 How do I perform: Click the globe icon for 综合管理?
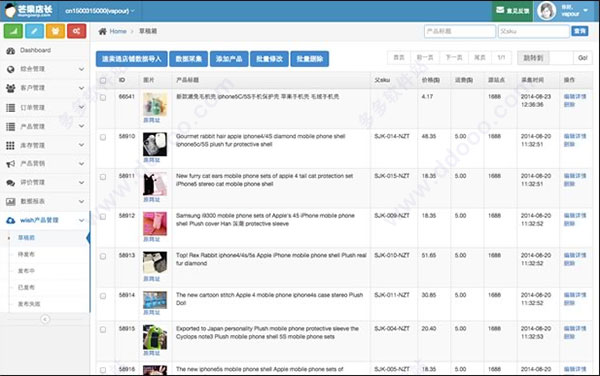point(10,69)
